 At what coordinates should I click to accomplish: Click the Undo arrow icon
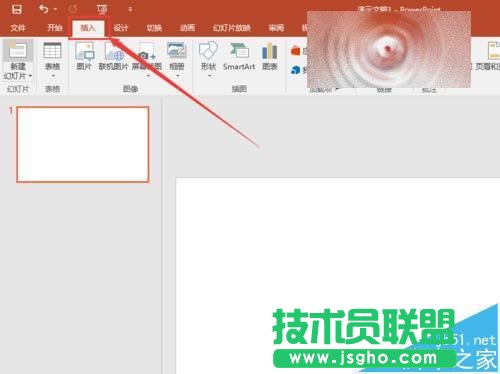[x=43, y=9]
